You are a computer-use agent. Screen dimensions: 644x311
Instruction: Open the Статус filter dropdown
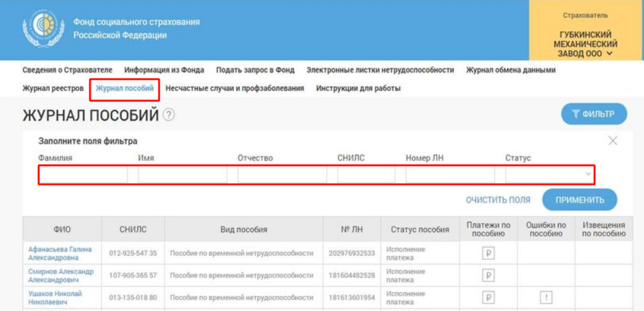[x=550, y=175]
